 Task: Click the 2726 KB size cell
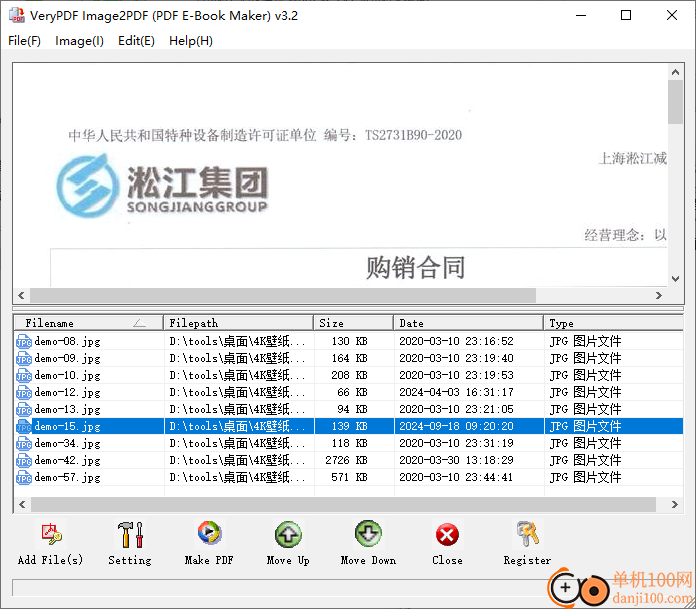click(x=346, y=460)
